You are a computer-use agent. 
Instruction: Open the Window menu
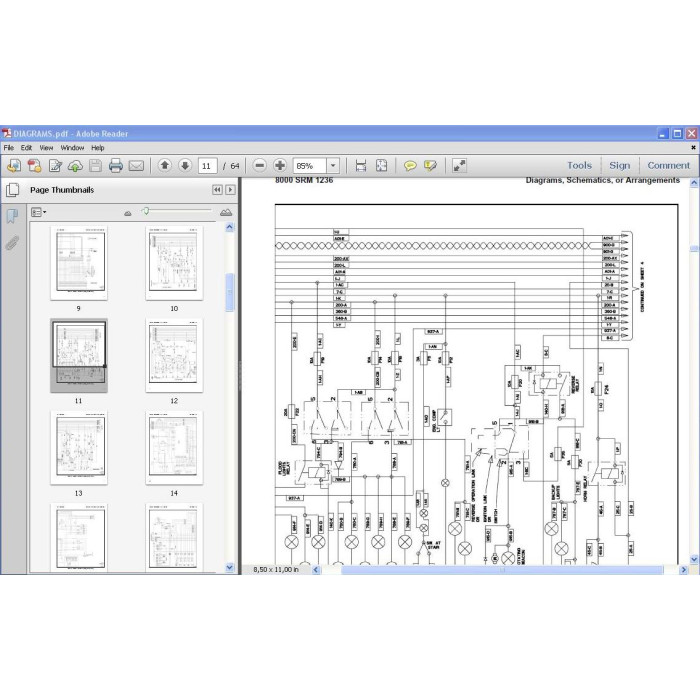72,148
